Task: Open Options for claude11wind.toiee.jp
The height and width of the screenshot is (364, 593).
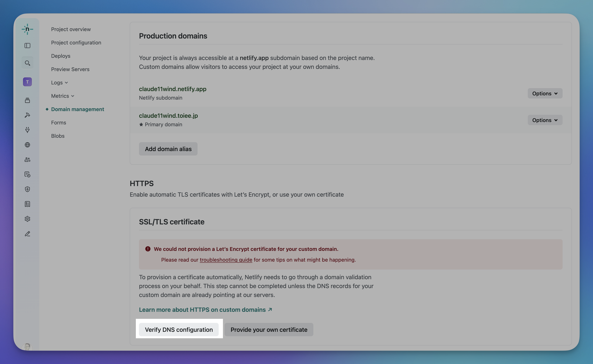Action: (545, 120)
